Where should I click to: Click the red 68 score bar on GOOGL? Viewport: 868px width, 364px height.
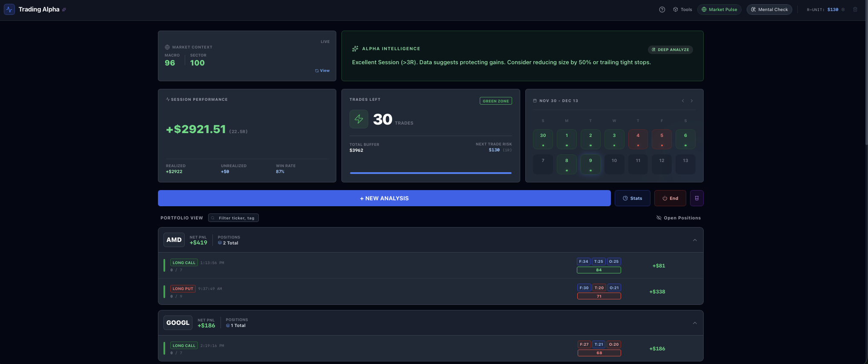tap(599, 353)
